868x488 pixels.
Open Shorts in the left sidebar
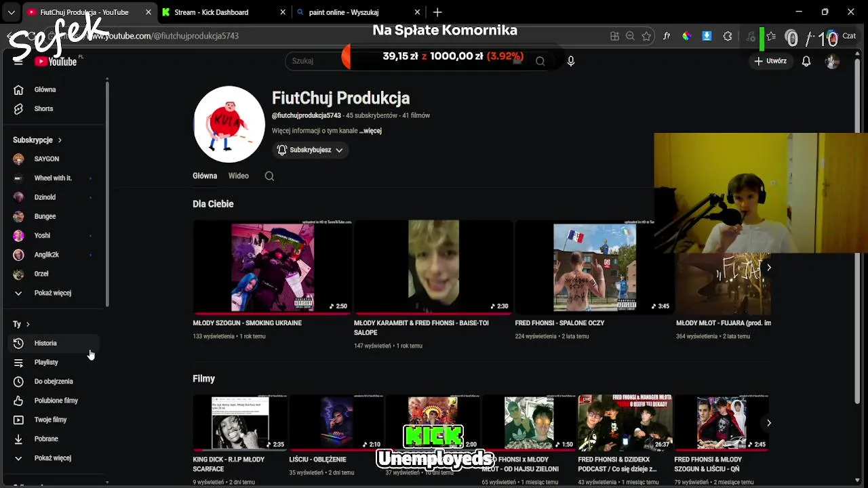(54, 108)
